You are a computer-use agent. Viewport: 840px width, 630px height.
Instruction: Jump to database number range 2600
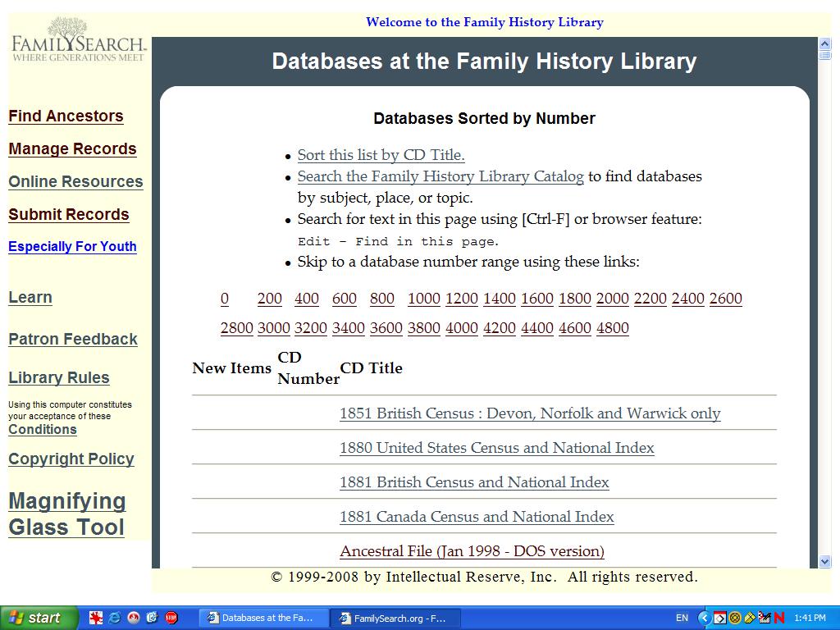coord(725,299)
